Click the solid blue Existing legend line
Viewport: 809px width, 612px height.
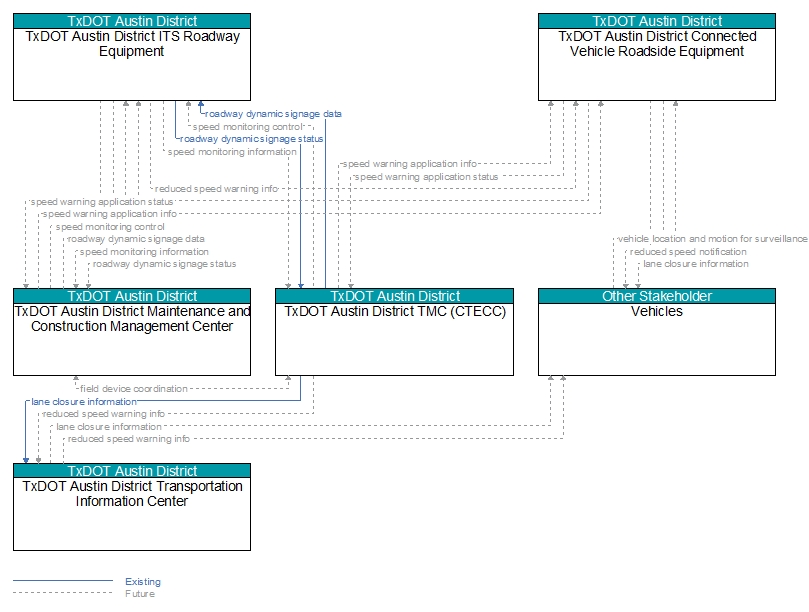(63, 581)
